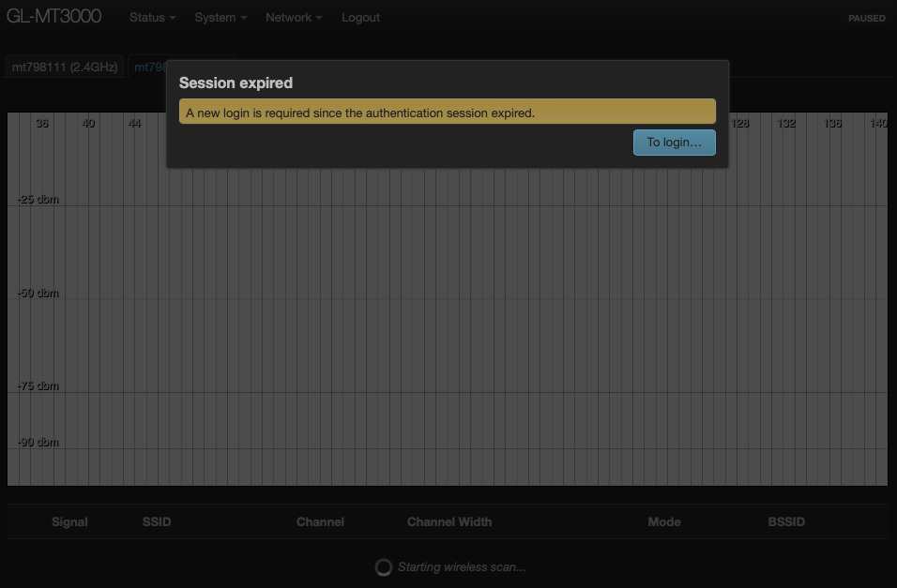Expand the Network dropdown menu

point(293,18)
